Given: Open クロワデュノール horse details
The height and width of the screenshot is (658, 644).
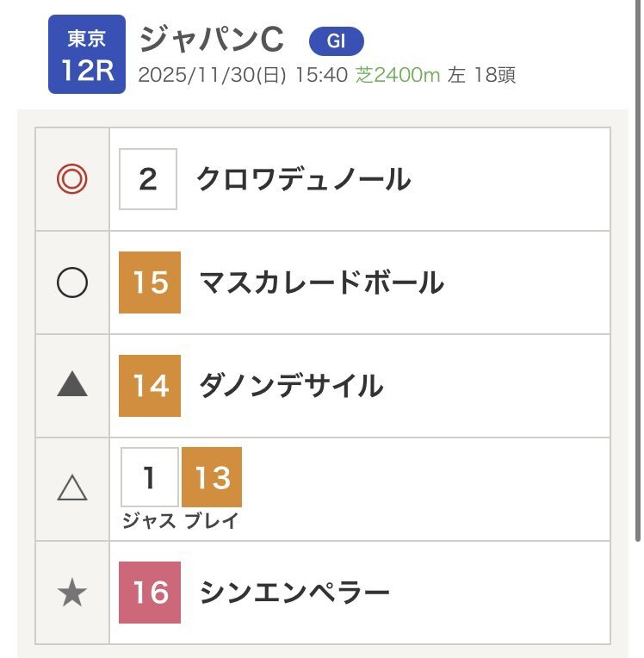Looking at the screenshot, I should pos(303,179).
